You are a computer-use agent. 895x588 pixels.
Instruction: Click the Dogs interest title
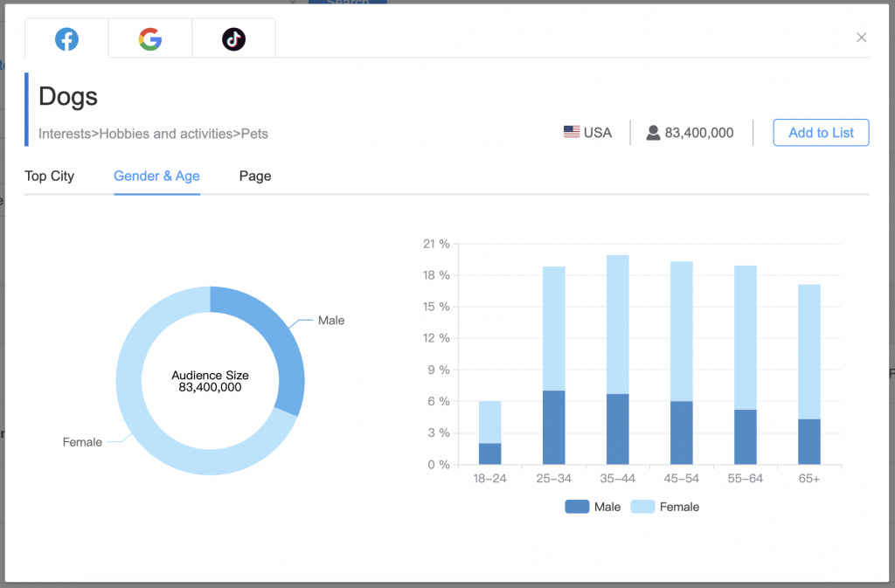click(x=67, y=96)
